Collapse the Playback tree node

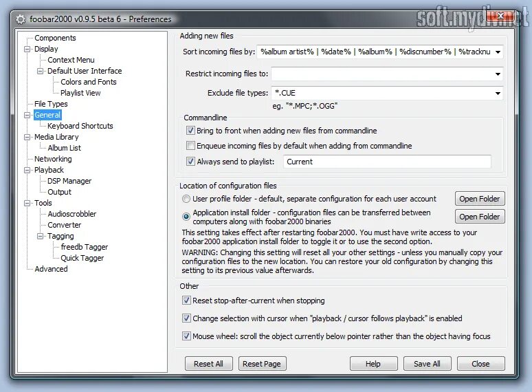pyautogui.click(x=27, y=170)
